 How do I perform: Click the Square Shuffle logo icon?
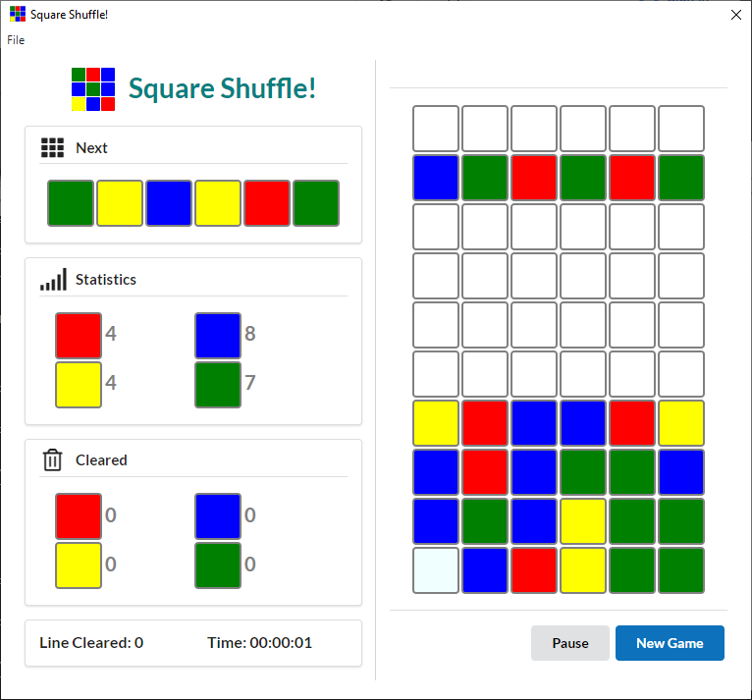click(x=93, y=88)
